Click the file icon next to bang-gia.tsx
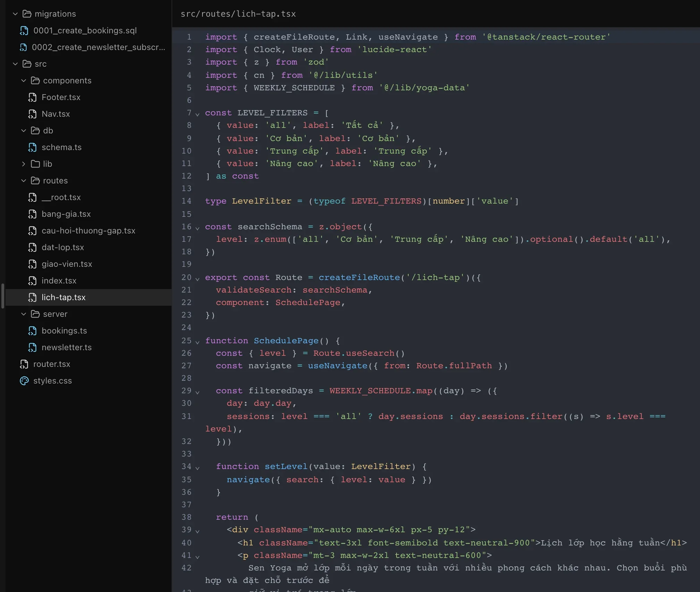700x592 pixels. (32, 214)
